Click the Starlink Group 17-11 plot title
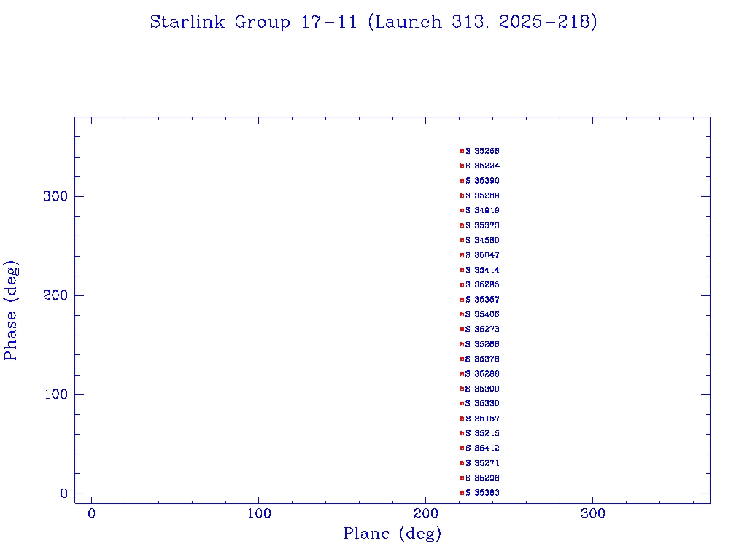Image resolution: width=747 pixels, height=560 pixels. [x=373, y=23]
